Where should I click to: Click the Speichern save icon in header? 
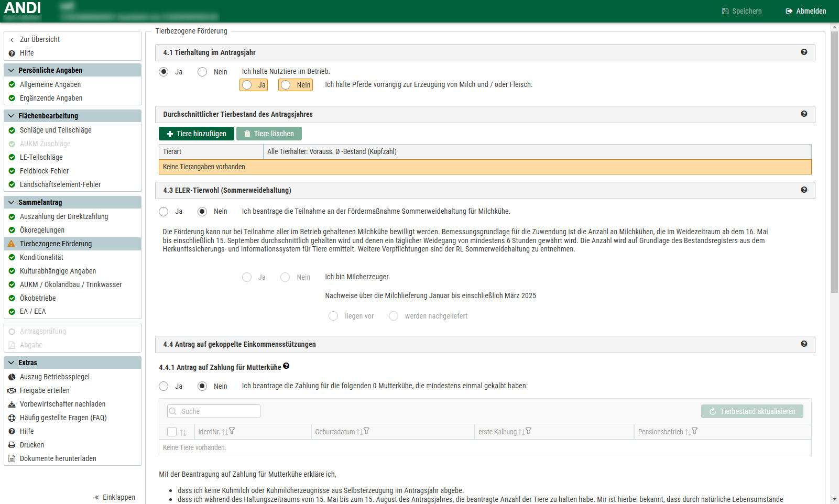coord(725,11)
